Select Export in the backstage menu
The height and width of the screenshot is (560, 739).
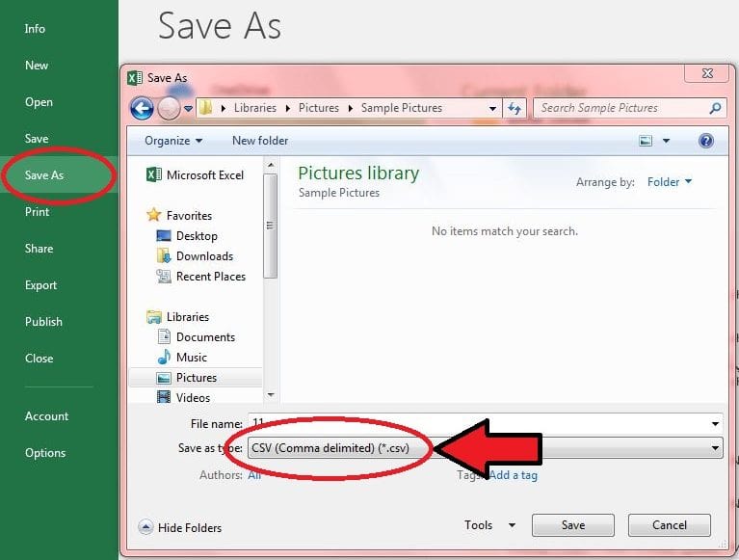(41, 285)
